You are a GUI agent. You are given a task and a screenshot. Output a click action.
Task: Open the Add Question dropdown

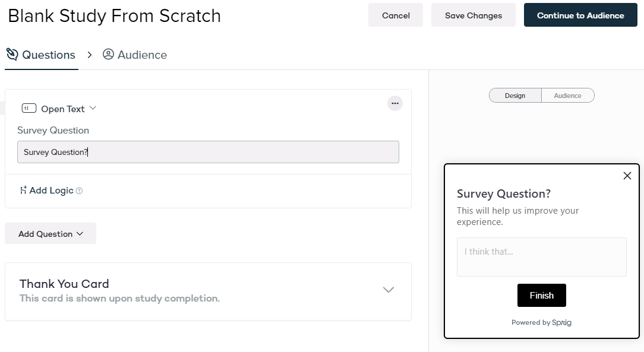(x=50, y=234)
